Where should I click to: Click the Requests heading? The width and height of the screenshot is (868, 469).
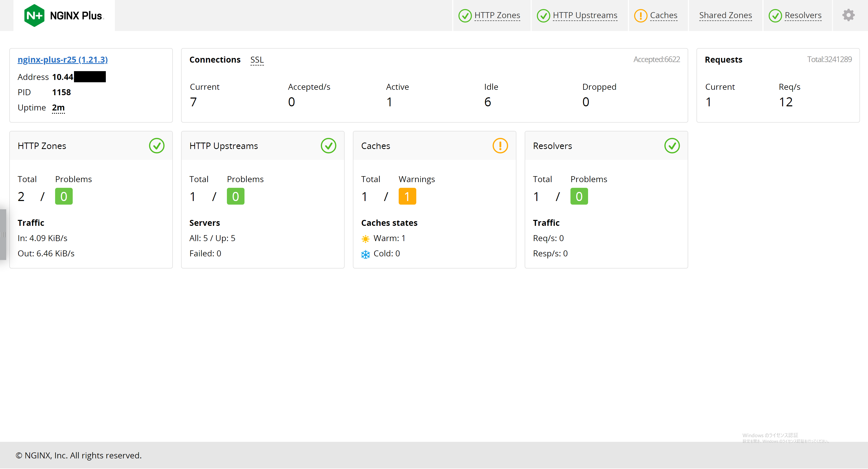pyautogui.click(x=723, y=60)
